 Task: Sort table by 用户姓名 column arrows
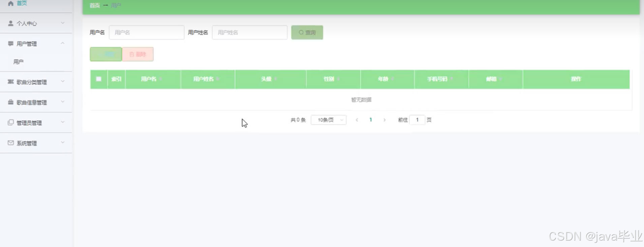click(218, 79)
